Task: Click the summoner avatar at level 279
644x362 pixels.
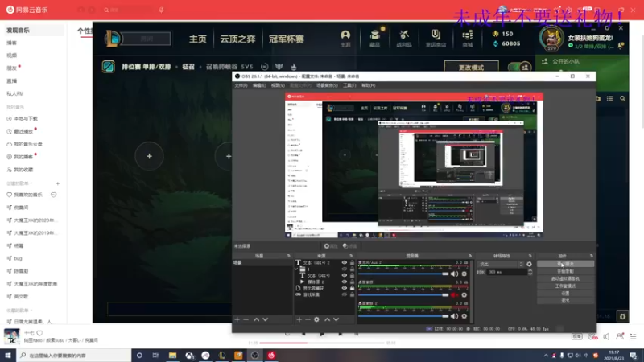Action: pos(551,38)
